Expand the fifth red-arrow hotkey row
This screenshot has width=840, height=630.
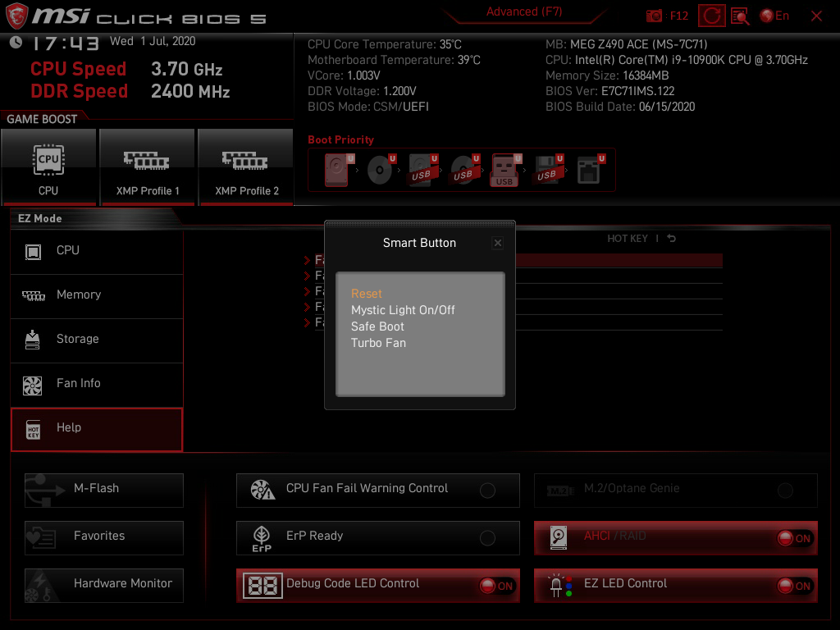(x=307, y=322)
